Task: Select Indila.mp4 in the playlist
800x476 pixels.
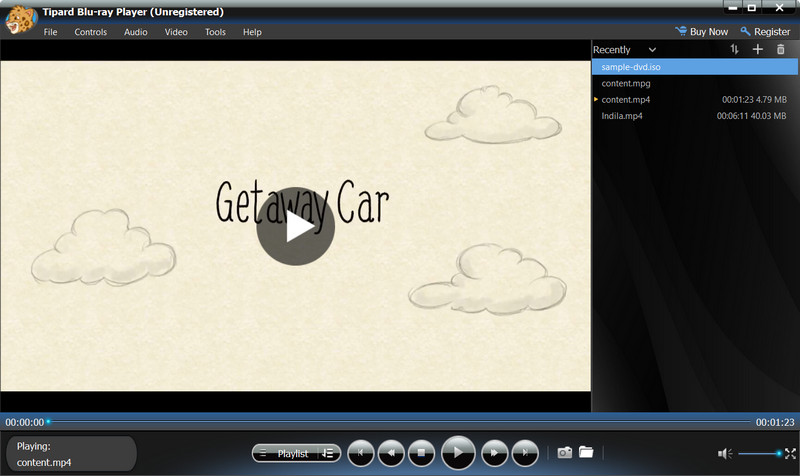Action: coord(695,116)
